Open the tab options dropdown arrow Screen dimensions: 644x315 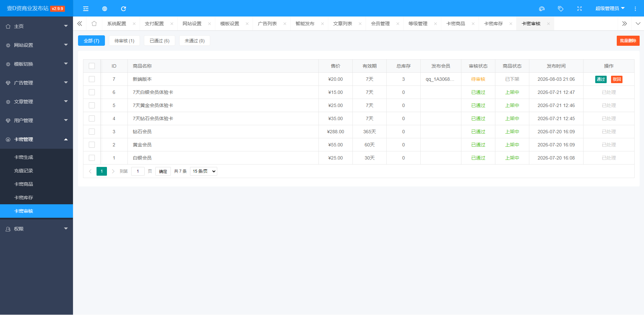638,24
